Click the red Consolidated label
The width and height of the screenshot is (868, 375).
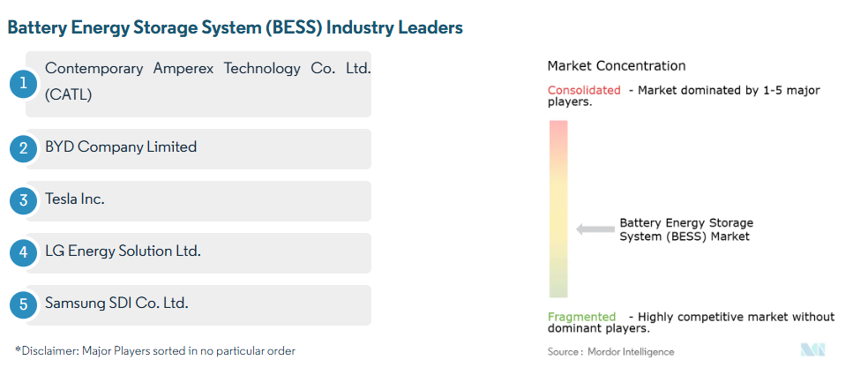[584, 90]
